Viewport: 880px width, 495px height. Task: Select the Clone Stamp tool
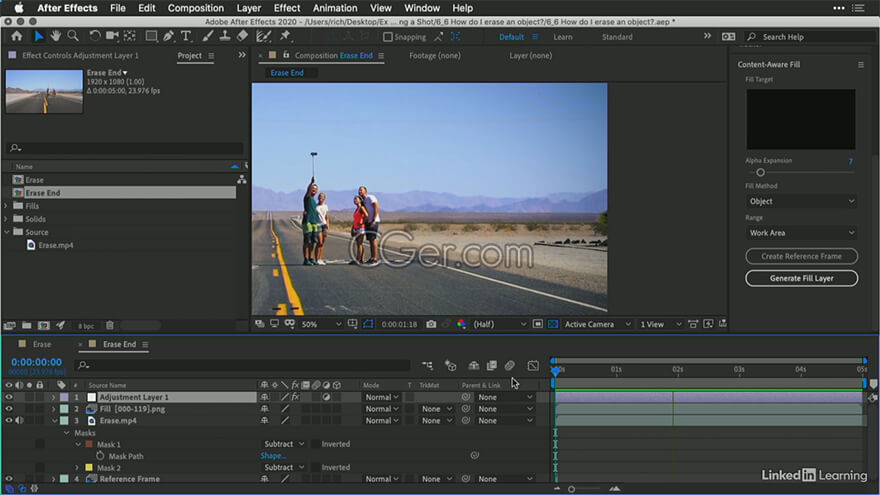[x=224, y=36]
